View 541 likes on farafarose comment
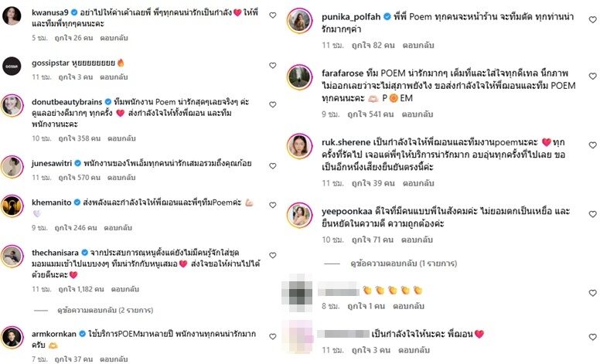This screenshot has height=364, width=600. (370, 114)
